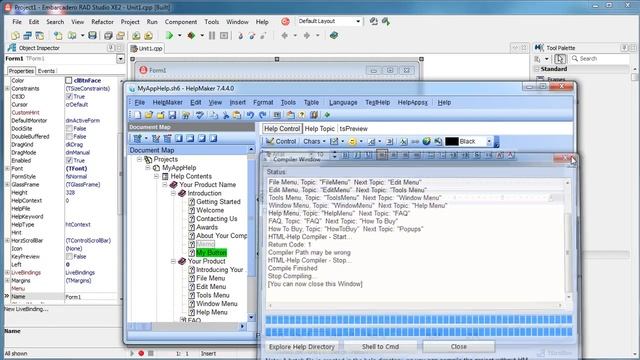Click the Save All icon in RAD Studio toolbar
Viewport: 640px width, 360px height.
click(108, 36)
